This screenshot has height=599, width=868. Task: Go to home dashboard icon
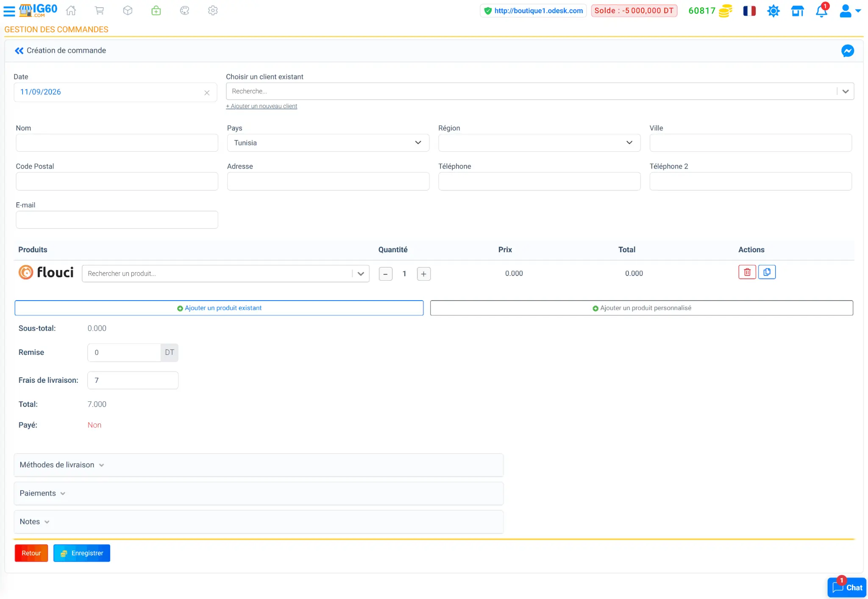71,11
